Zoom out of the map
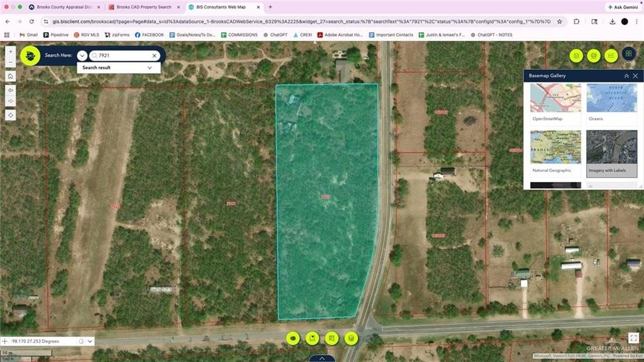This screenshot has height=362, width=644. click(x=10, y=62)
